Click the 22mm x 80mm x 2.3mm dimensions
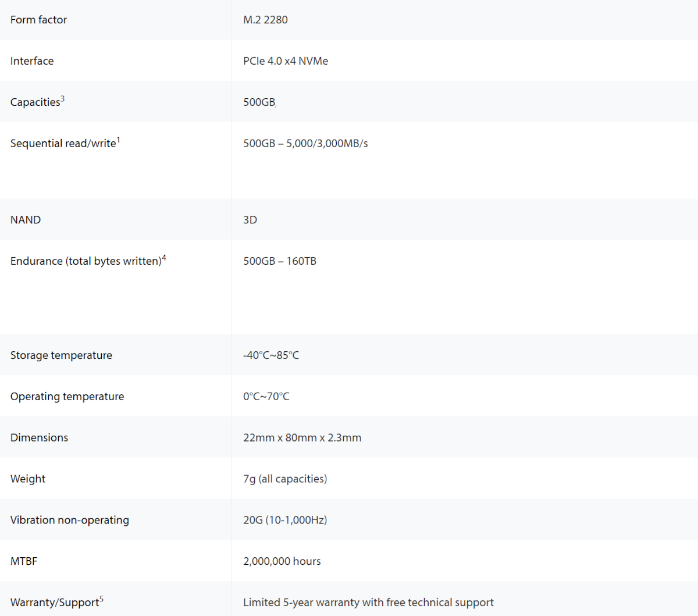The height and width of the screenshot is (616, 698). 302,438
